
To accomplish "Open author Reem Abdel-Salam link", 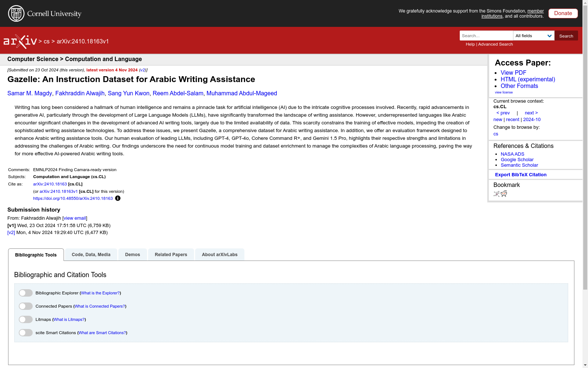I will point(178,93).
